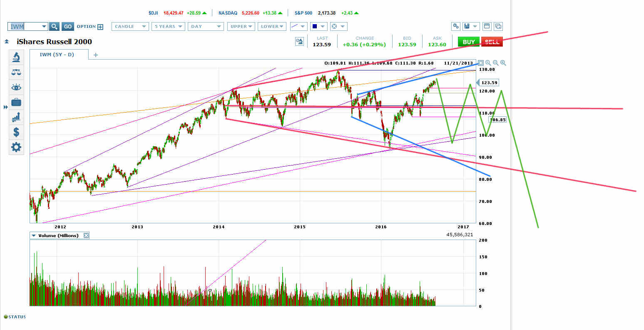The width and height of the screenshot is (644, 330).
Task: Click the ASK 123.60 value
Action: tap(437, 45)
